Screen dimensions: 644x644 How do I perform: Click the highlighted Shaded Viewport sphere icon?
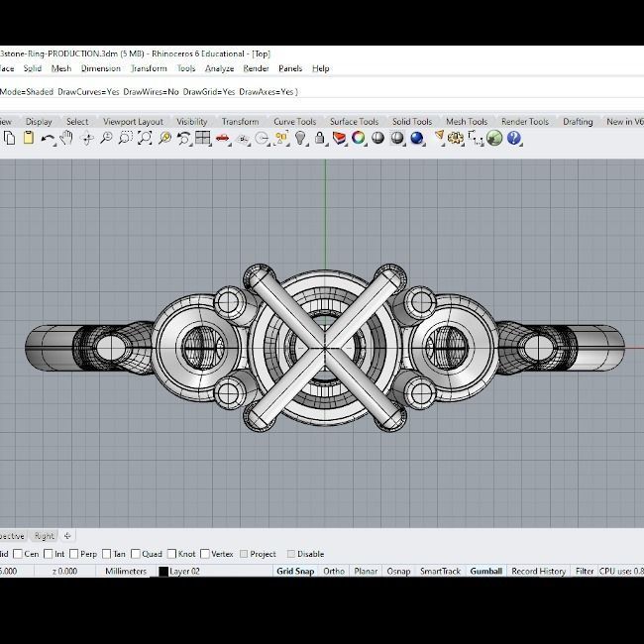tap(396, 138)
